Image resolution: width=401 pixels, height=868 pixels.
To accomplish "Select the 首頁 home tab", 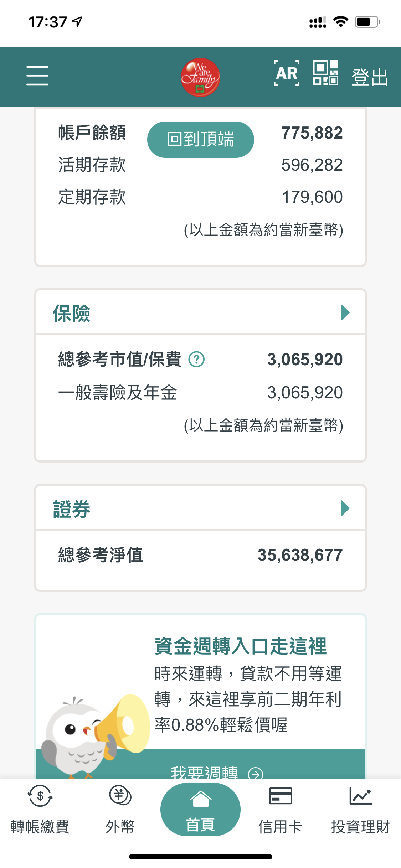I will [200, 810].
